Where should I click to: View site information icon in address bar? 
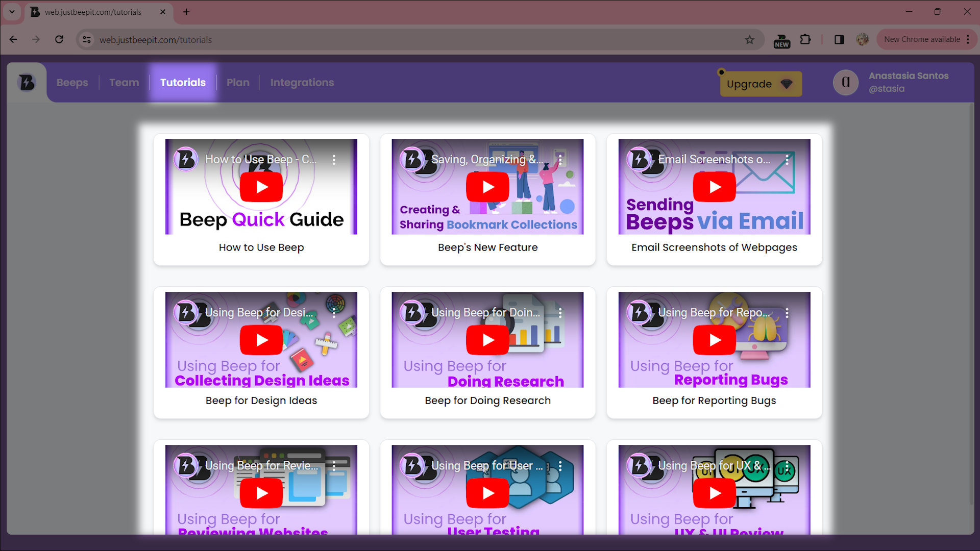coord(87,40)
